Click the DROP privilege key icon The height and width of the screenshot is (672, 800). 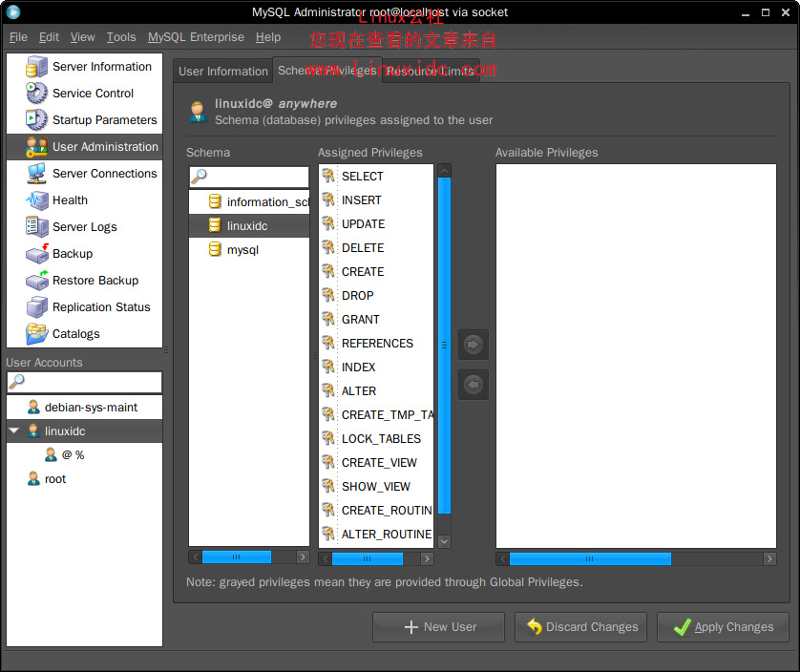click(x=328, y=296)
